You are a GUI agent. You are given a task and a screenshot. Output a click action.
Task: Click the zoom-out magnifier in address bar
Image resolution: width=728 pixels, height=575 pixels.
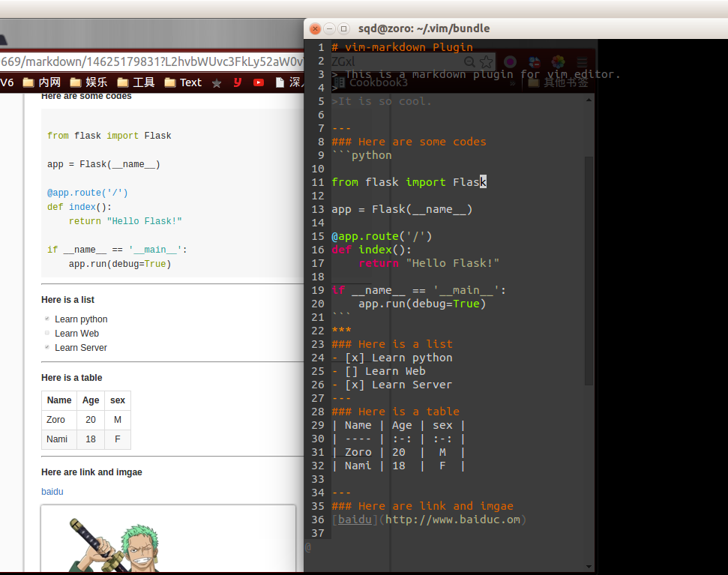tap(469, 61)
